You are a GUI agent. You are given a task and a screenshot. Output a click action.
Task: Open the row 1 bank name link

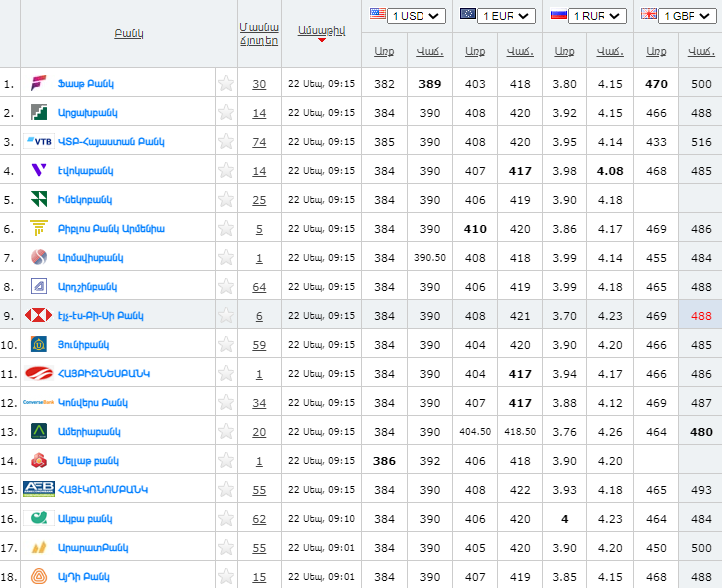[x=86, y=84]
